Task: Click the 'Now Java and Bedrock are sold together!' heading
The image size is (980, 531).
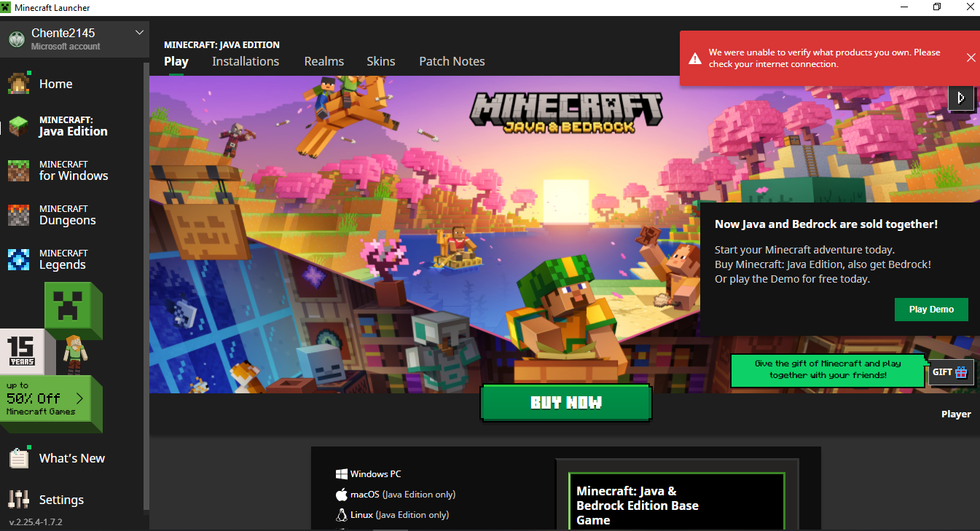Action: point(826,224)
